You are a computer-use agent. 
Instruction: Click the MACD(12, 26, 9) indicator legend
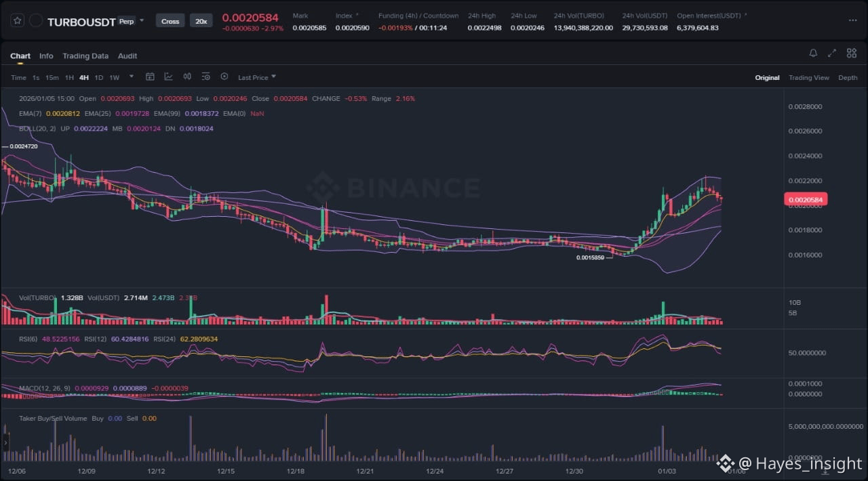click(x=45, y=388)
